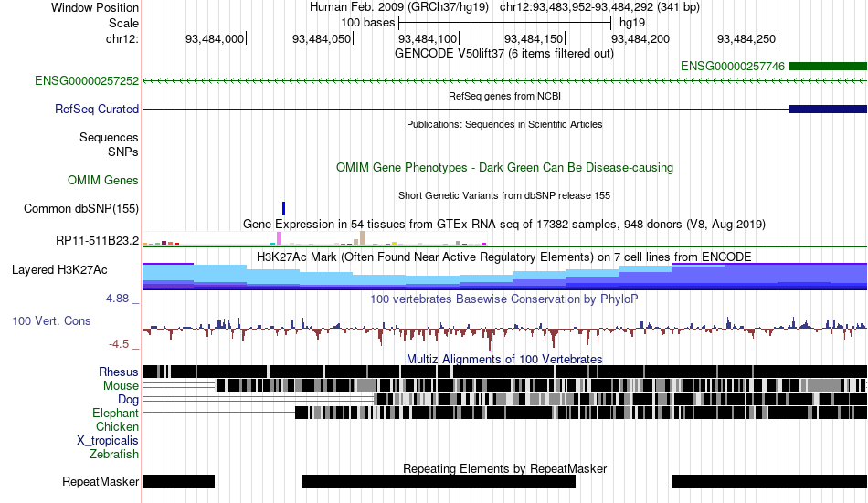Click the ENSG00000257746 green exon block
The image size is (868, 503).
coord(828,67)
